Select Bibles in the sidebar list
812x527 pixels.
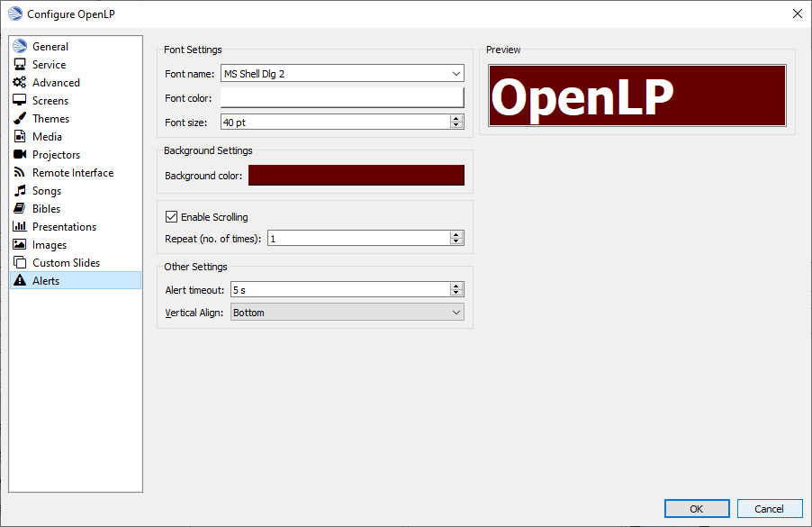(x=75, y=208)
